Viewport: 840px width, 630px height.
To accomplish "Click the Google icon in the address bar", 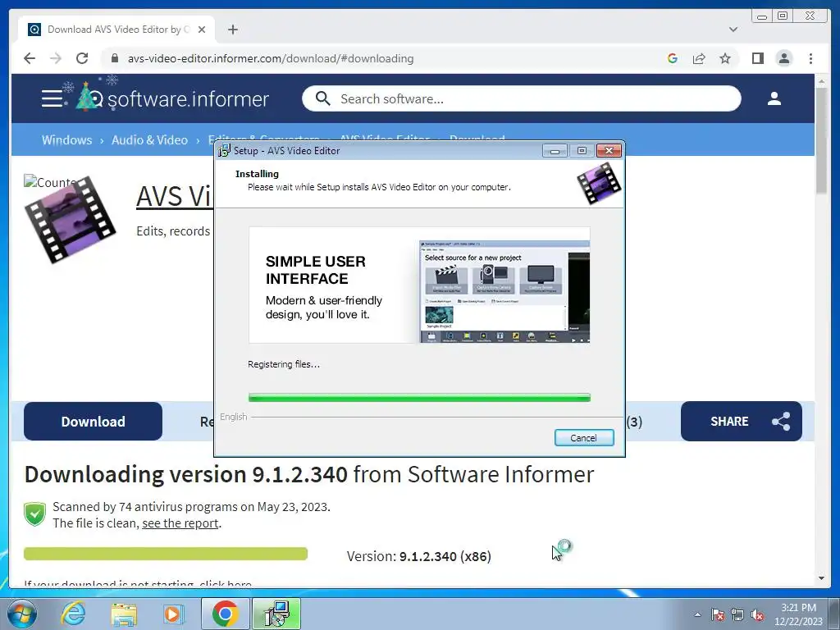I will pos(673,58).
